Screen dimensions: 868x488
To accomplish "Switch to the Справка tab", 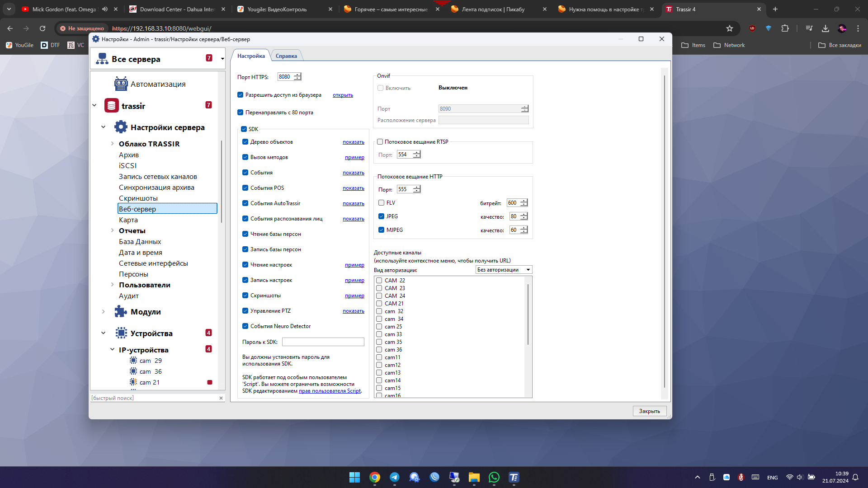I will [x=286, y=56].
